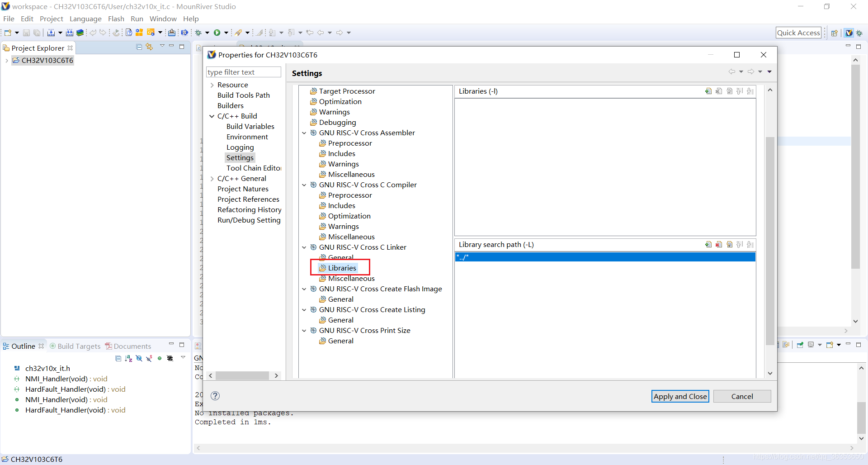Select Libraries under Cross C Linker

(x=342, y=268)
